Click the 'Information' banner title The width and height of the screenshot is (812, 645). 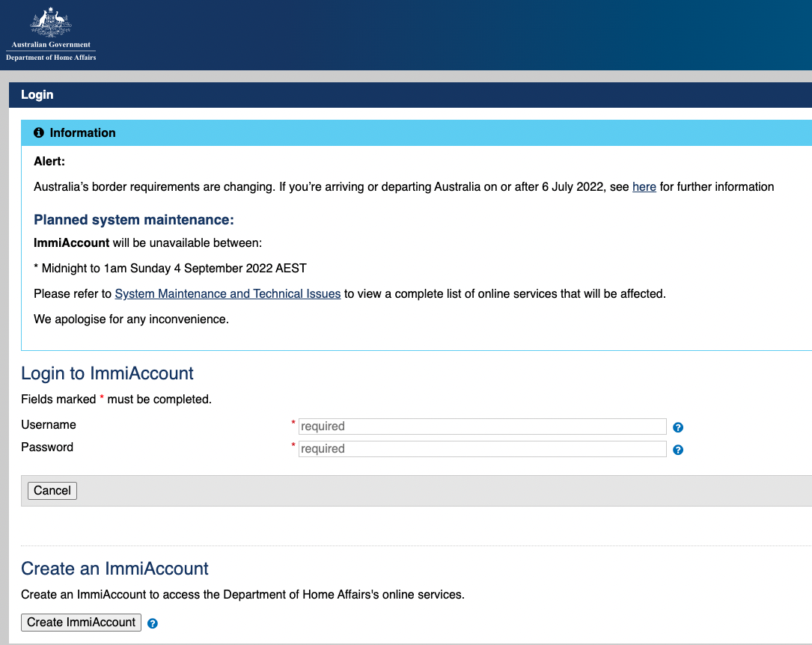83,133
